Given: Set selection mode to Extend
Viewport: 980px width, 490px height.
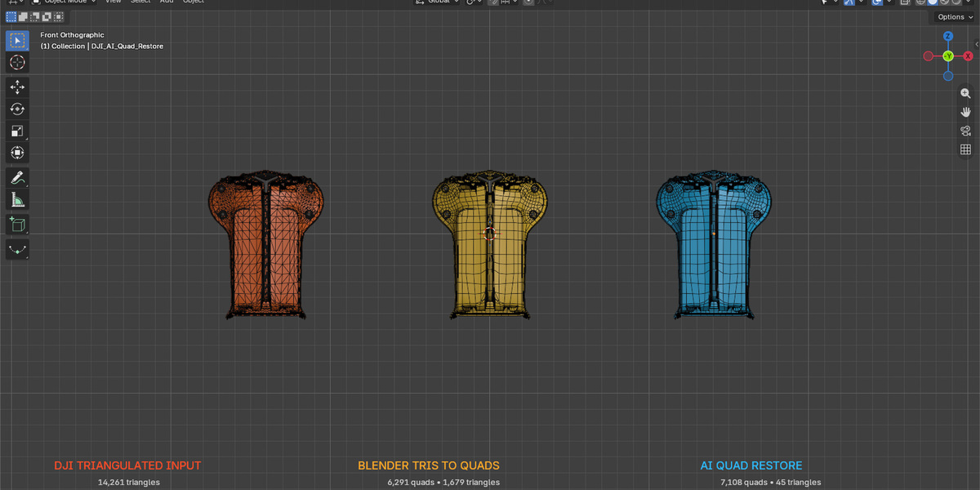Looking at the screenshot, I should (x=24, y=16).
